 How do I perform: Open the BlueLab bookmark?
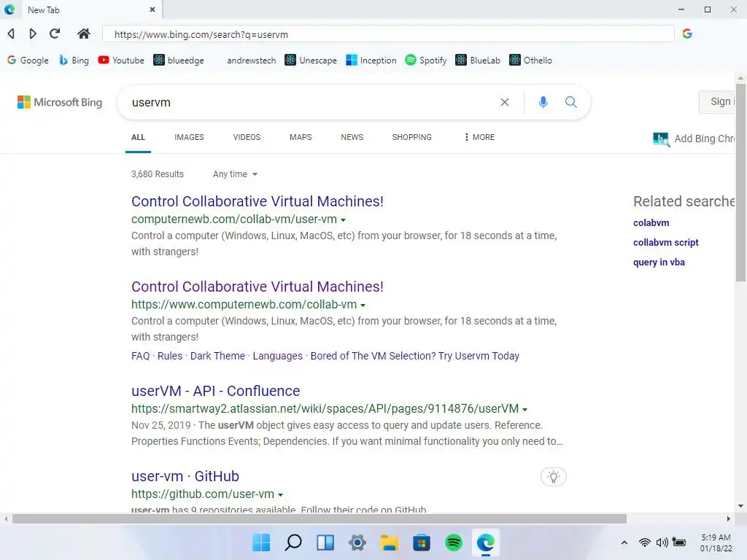click(x=478, y=60)
